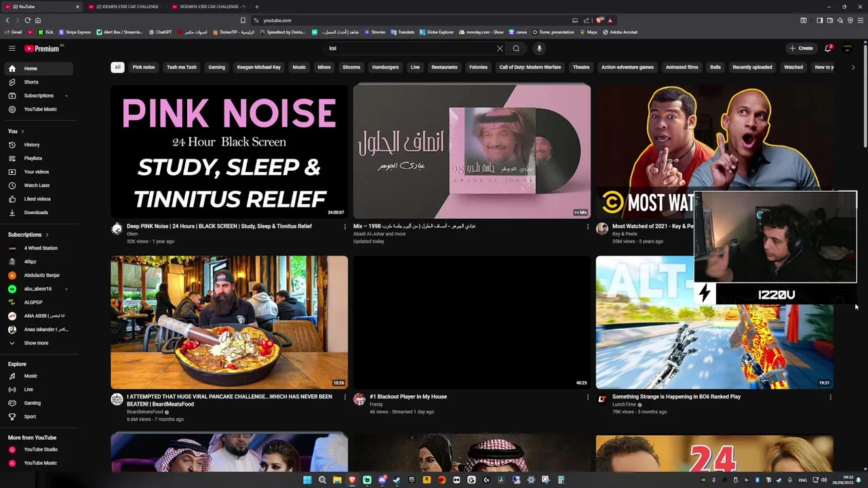This screenshot has width=868, height=488.
Task: Select the Keegan-Michael Key chip
Action: point(258,67)
